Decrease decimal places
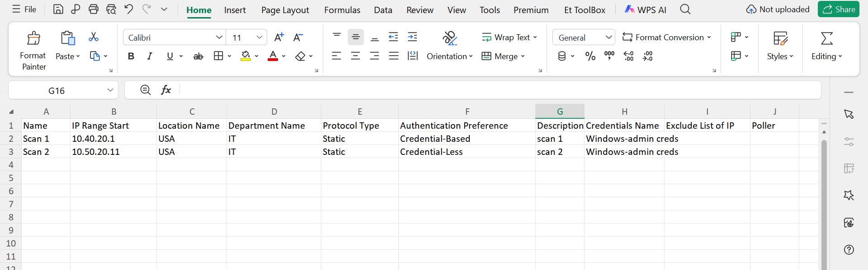The image size is (868, 270). [x=647, y=56]
